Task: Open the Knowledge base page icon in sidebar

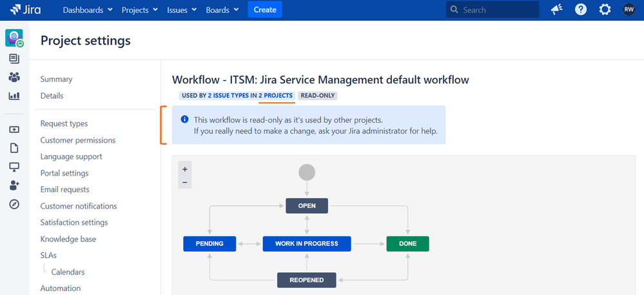Action: (x=14, y=148)
